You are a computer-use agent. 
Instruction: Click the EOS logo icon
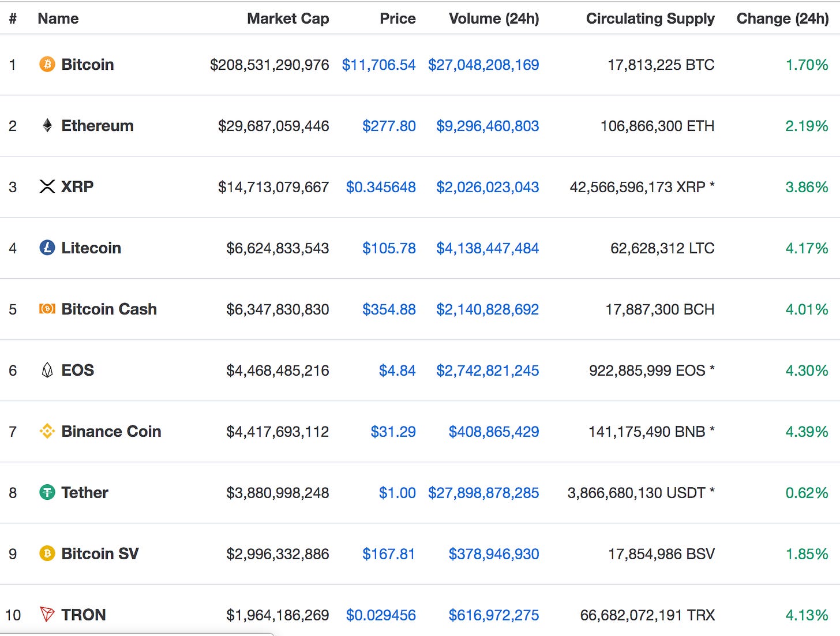tap(47, 370)
